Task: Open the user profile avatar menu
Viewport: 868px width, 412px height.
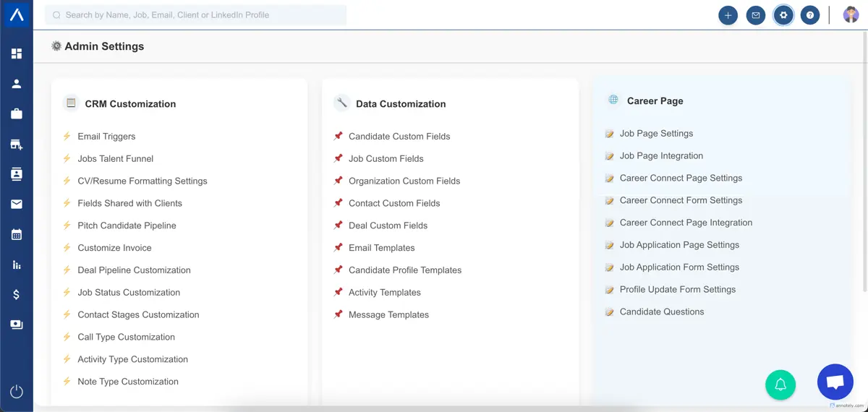Action: click(851, 14)
